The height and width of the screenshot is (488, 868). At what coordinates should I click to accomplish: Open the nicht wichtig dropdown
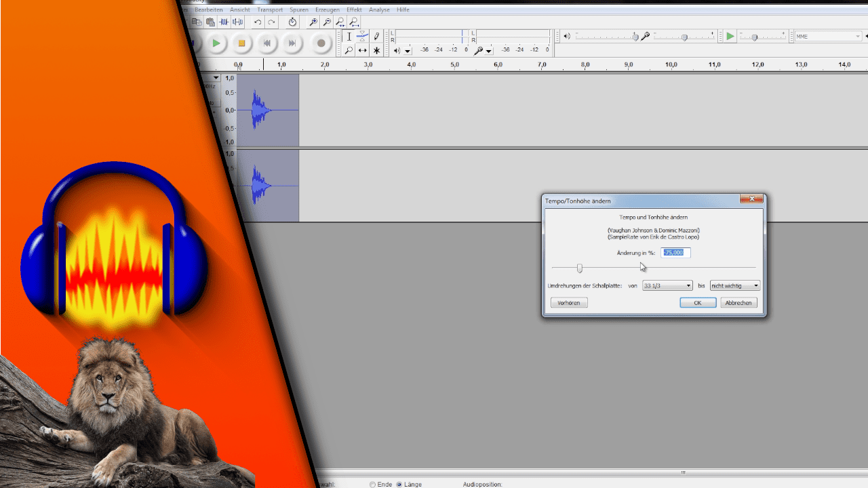point(734,285)
